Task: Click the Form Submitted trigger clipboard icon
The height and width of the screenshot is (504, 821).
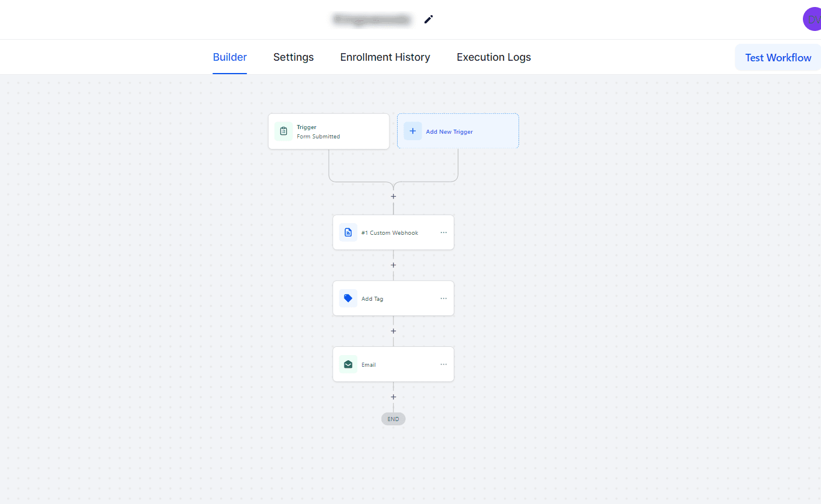Action: pyautogui.click(x=284, y=131)
